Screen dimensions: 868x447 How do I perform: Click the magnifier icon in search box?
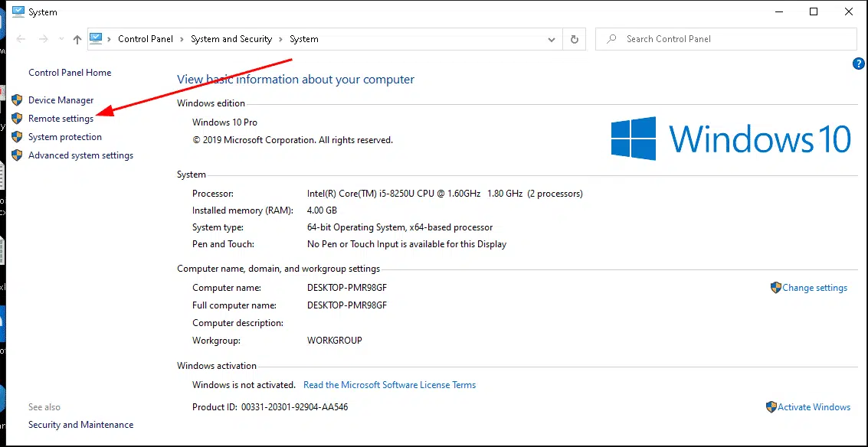click(611, 39)
